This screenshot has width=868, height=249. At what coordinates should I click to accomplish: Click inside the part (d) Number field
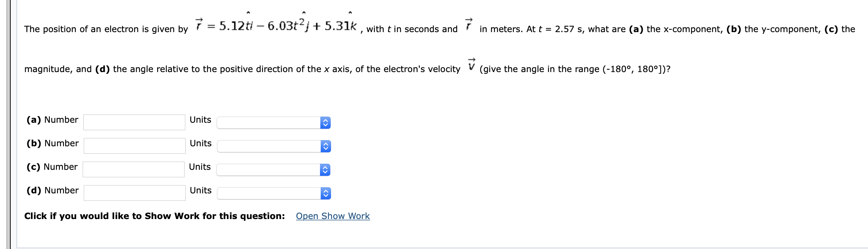point(134,193)
